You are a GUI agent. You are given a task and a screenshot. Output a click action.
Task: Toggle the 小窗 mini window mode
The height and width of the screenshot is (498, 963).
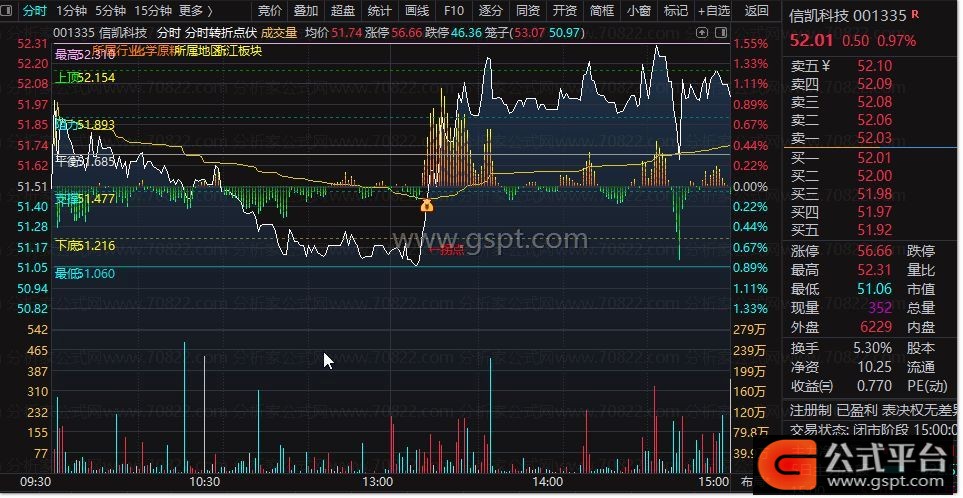coord(638,11)
